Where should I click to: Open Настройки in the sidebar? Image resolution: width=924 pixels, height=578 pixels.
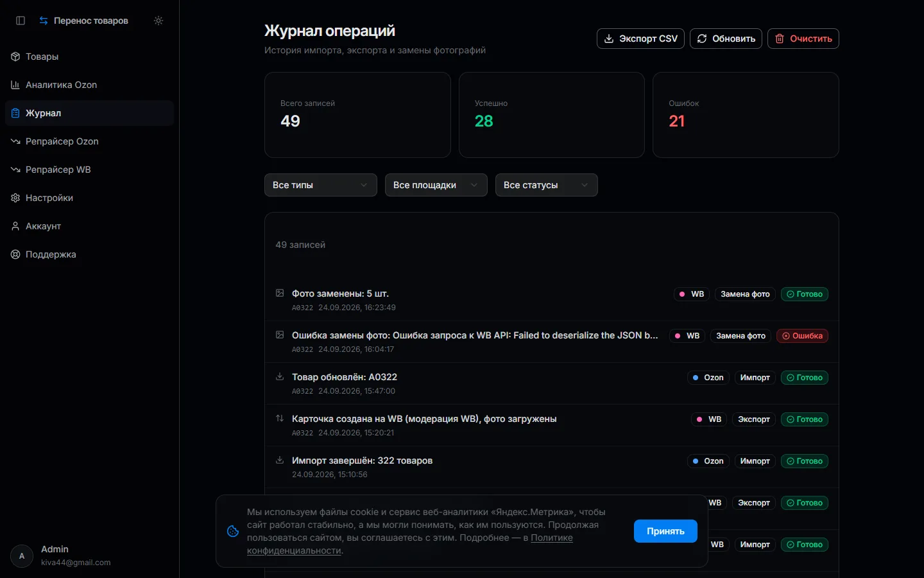(x=89, y=198)
